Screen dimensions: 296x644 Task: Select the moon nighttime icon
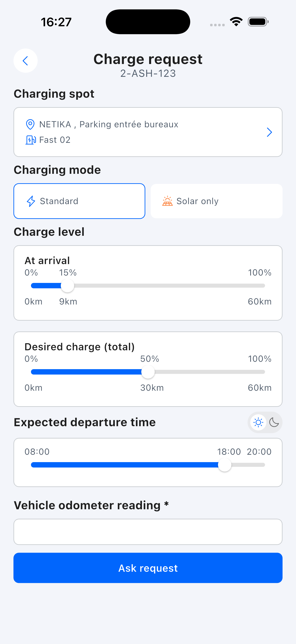click(274, 423)
